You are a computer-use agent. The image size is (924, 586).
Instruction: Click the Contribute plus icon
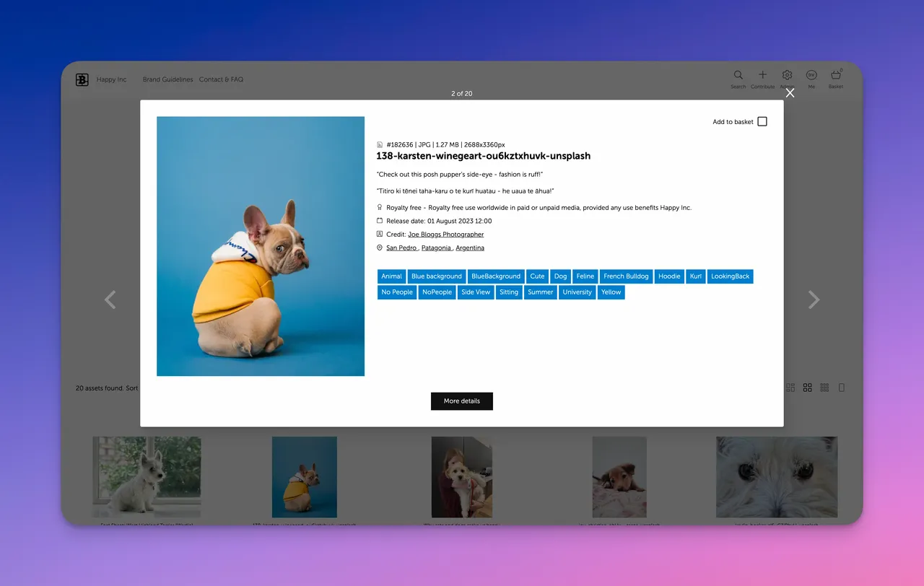click(x=762, y=76)
